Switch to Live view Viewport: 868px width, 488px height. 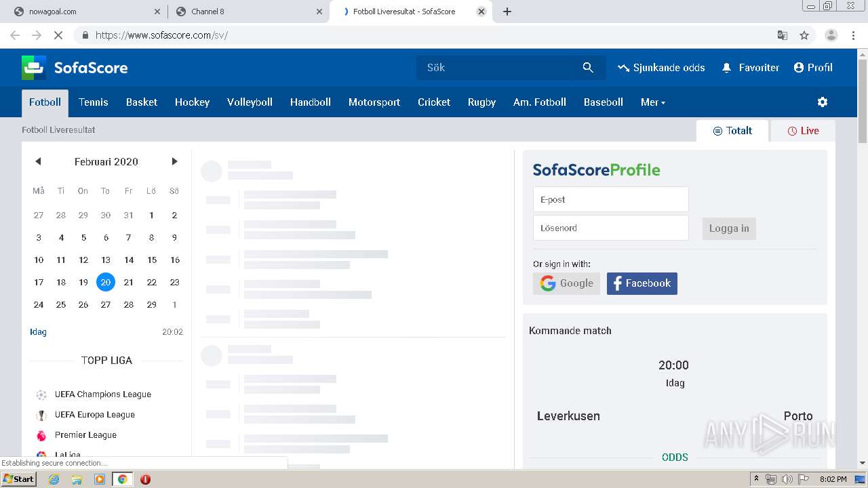(x=803, y=131)
